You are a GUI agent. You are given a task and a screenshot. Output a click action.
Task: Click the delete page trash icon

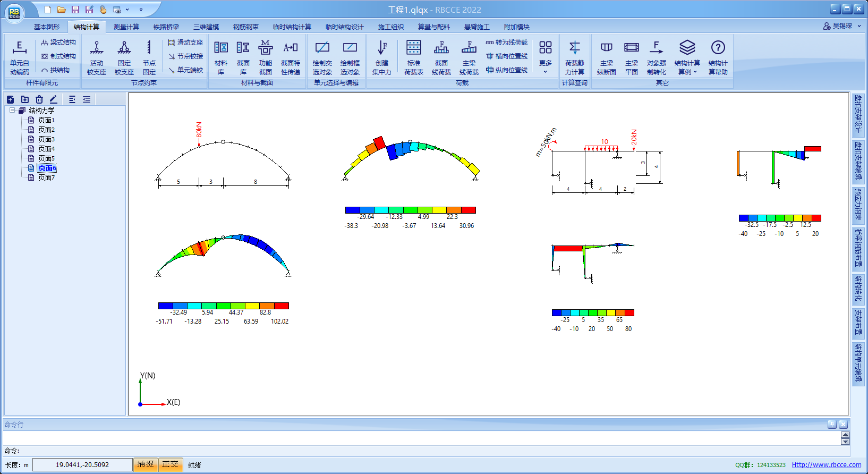[x=39, y=99]
